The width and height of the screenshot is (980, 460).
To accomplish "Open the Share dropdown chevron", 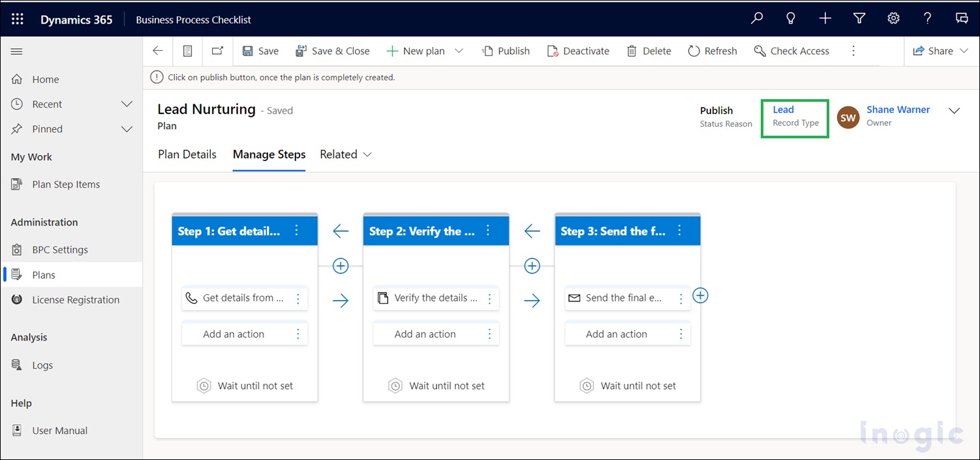I will [x=964, y=51].
